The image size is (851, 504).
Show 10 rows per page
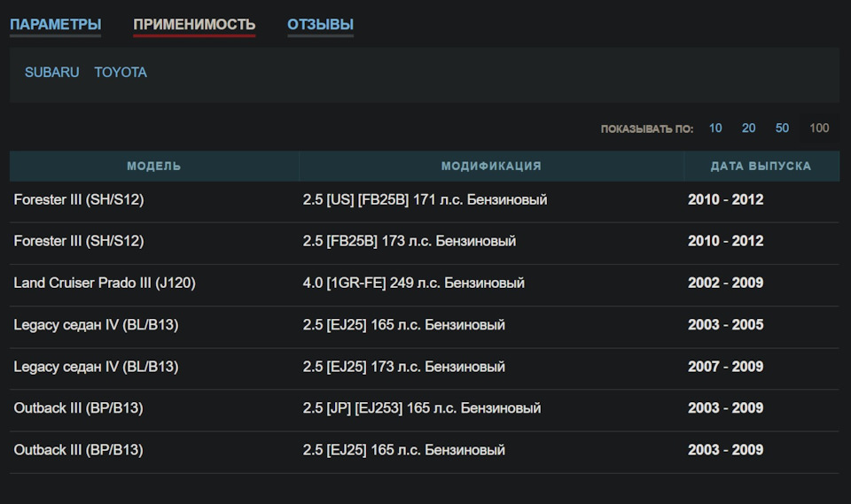point(715,128)
